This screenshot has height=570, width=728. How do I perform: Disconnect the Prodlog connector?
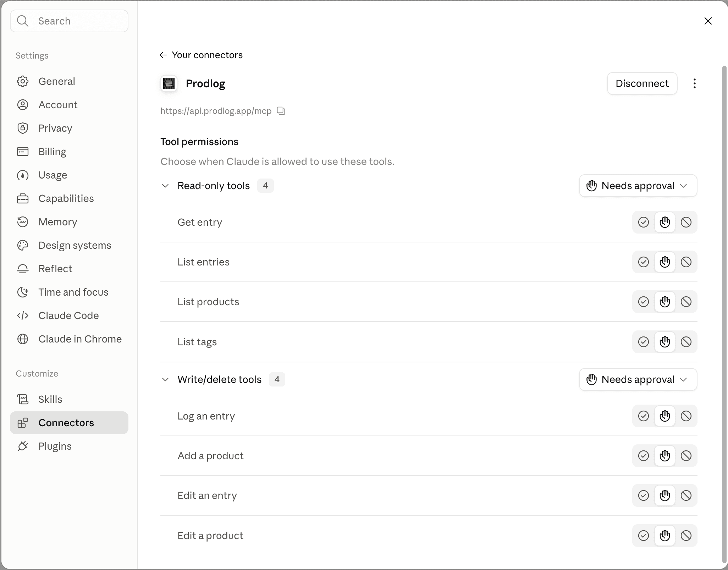(x=642, y=83)
